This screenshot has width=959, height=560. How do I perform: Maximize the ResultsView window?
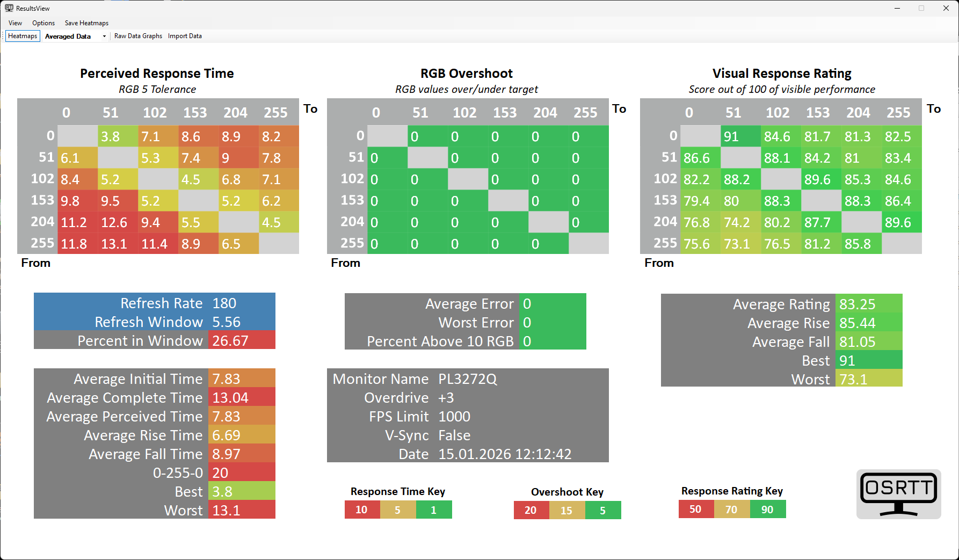921,8
